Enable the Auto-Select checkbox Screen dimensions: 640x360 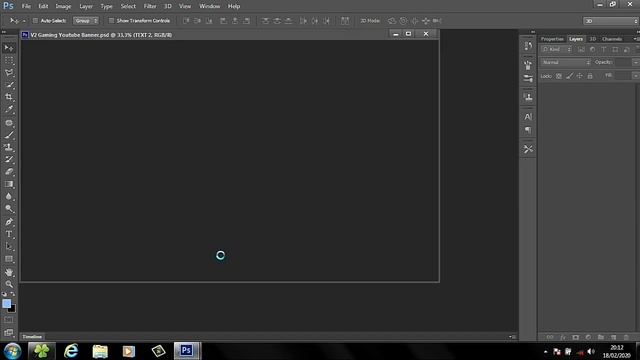click(x=35, y=20)
